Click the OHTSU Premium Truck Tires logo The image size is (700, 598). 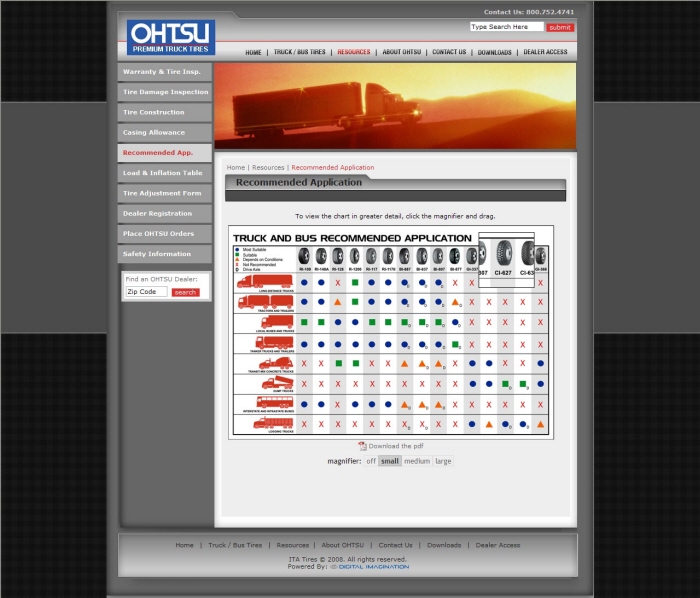pyautogui.click(x=171, y=37)
